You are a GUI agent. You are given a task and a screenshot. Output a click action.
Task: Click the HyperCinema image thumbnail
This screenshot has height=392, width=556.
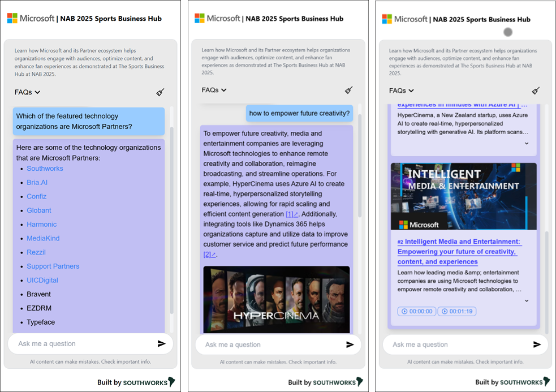click(276, 300)
